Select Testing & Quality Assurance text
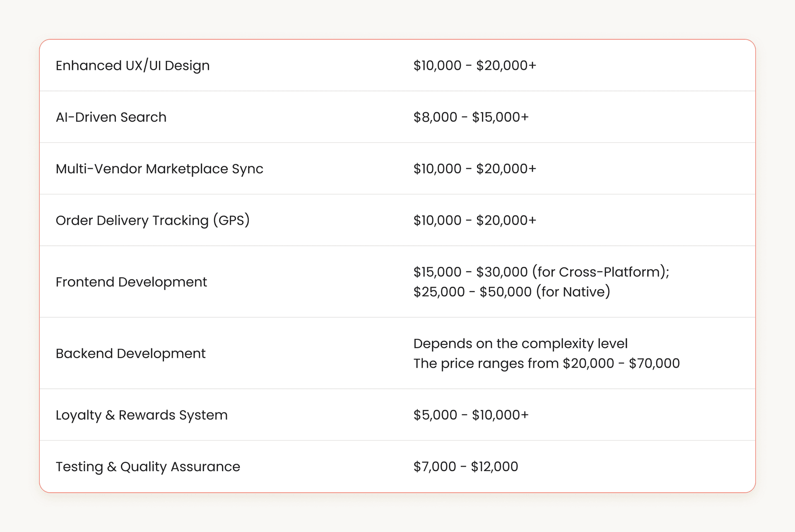795x532 pixels. tap(147, 466)
